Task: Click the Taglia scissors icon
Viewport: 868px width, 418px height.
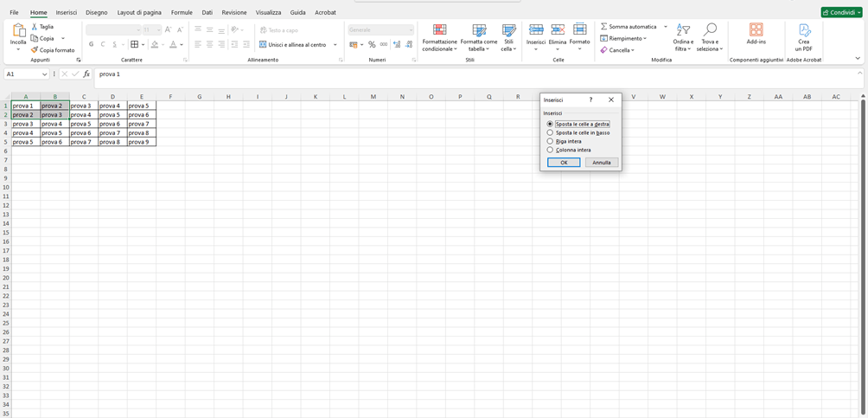Action: (35, 27)
